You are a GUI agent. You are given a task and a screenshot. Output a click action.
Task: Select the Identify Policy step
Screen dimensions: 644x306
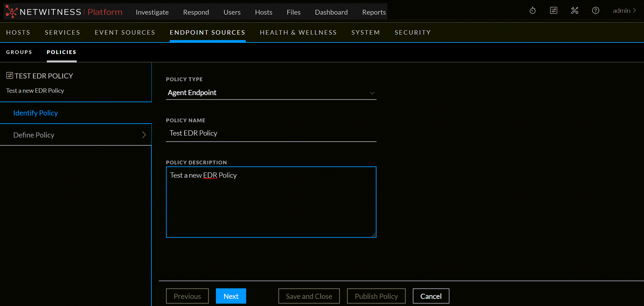36,113
